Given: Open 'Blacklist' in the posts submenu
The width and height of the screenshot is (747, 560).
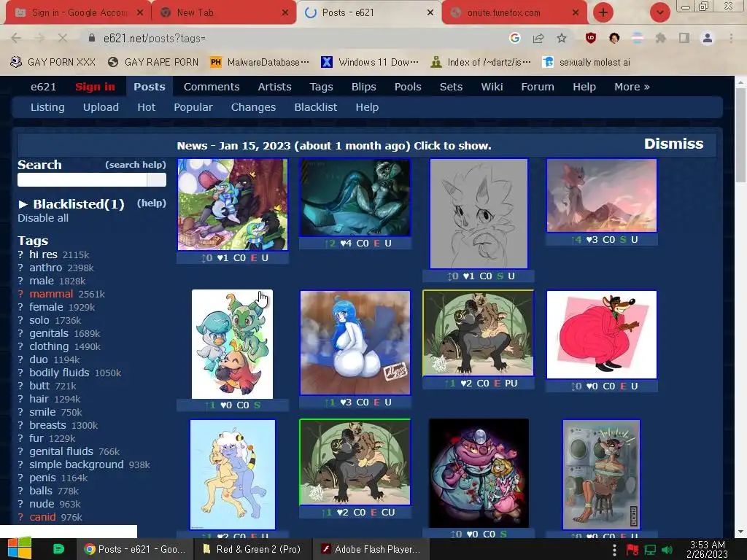Looking at the screenshot, I should (315, 107).
